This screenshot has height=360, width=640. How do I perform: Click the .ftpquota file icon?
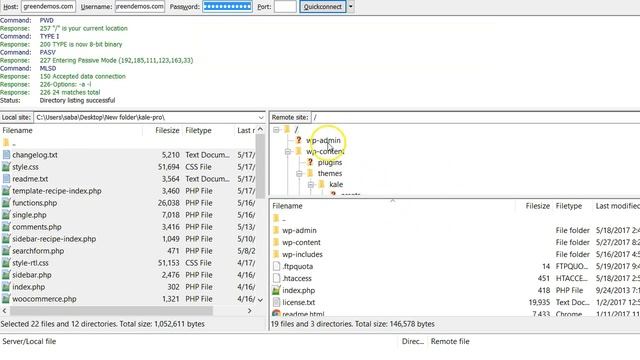point(276,267)
